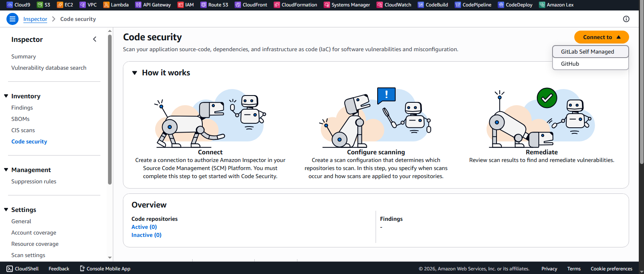The height and width of the screenshot is (274, 644).
Task: Launch CloudShell from the footer icon
Action: (10, 269)
